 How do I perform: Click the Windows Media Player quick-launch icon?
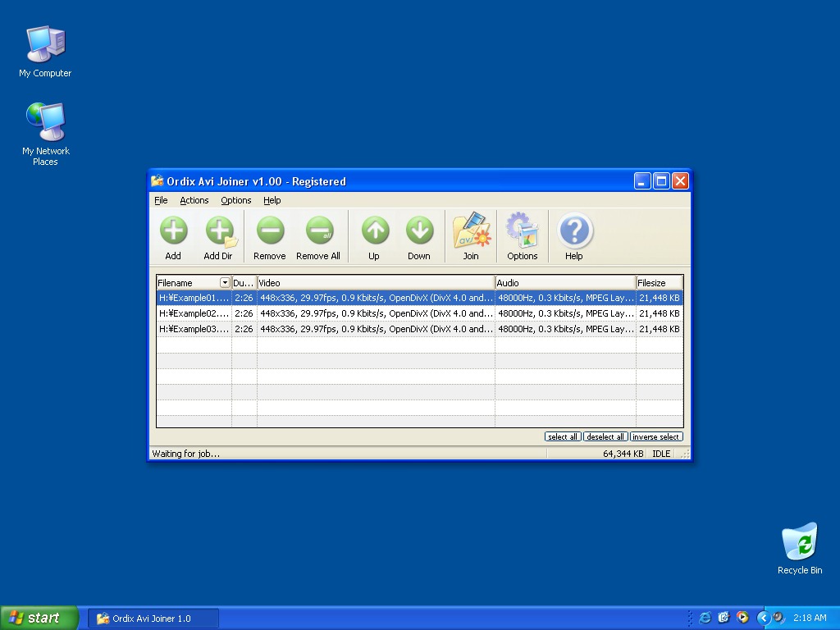(x=742, y=618)
